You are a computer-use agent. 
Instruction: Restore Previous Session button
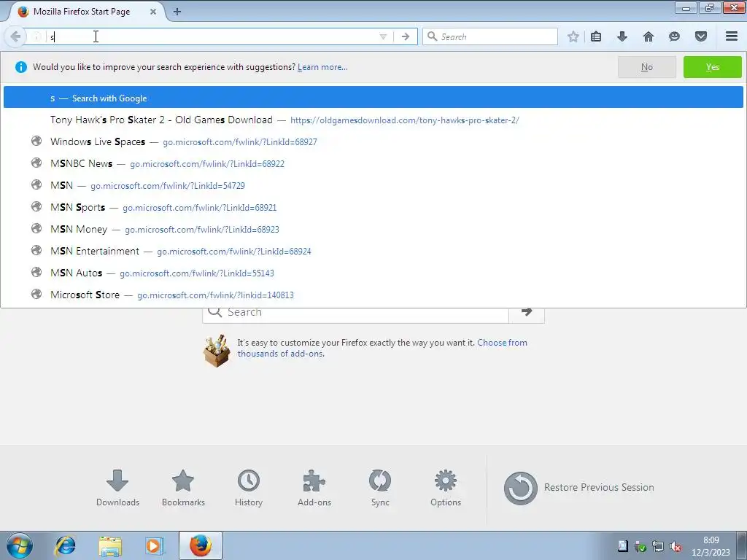tap(578, 488)
